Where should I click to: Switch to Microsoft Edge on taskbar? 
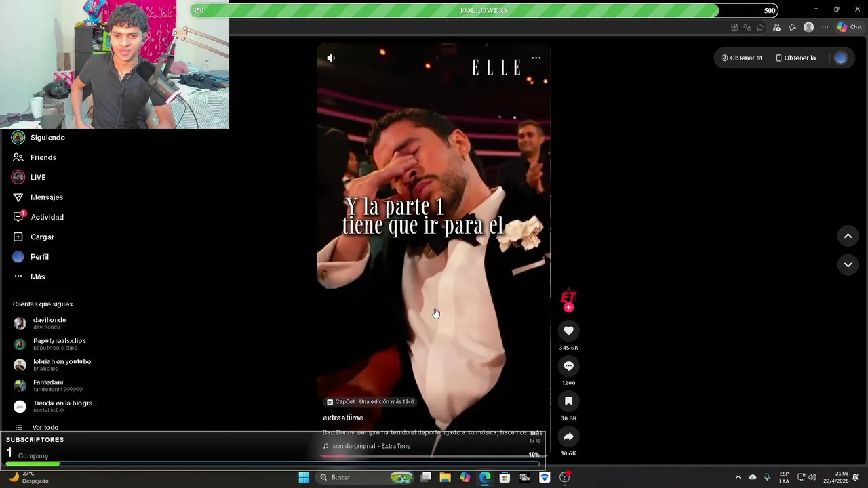(x=485, y=477)
